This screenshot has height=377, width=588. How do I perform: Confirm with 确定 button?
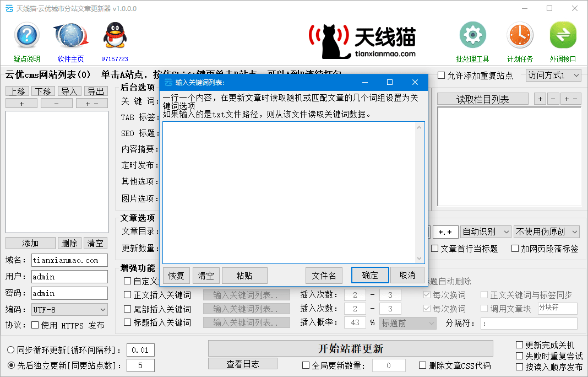370,275
